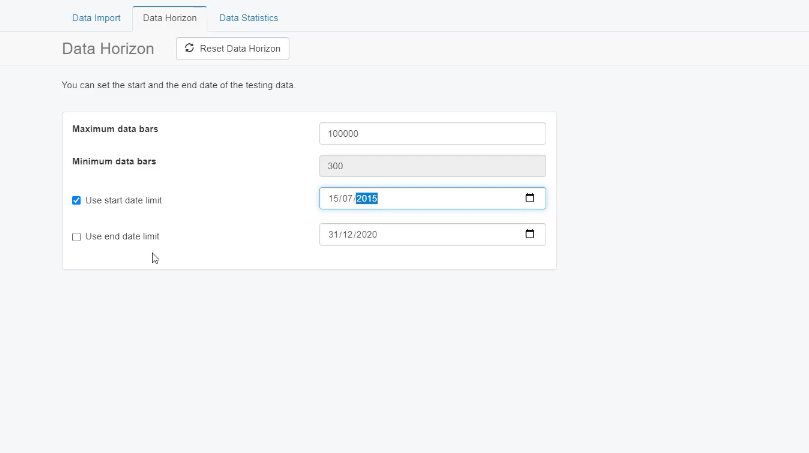Click the highlighted year 2015 in start date

click(367, 199)
